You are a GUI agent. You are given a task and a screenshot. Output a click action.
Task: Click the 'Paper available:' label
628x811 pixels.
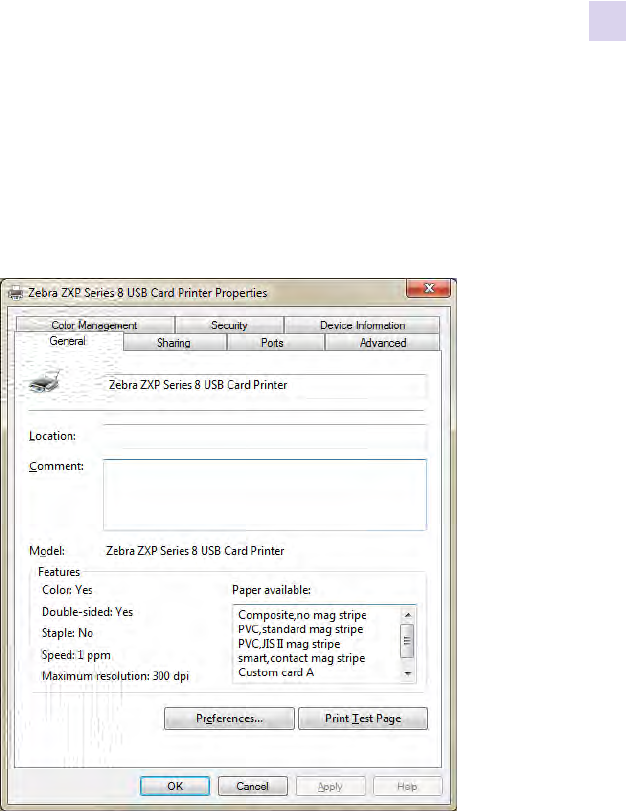pos(271,590)
